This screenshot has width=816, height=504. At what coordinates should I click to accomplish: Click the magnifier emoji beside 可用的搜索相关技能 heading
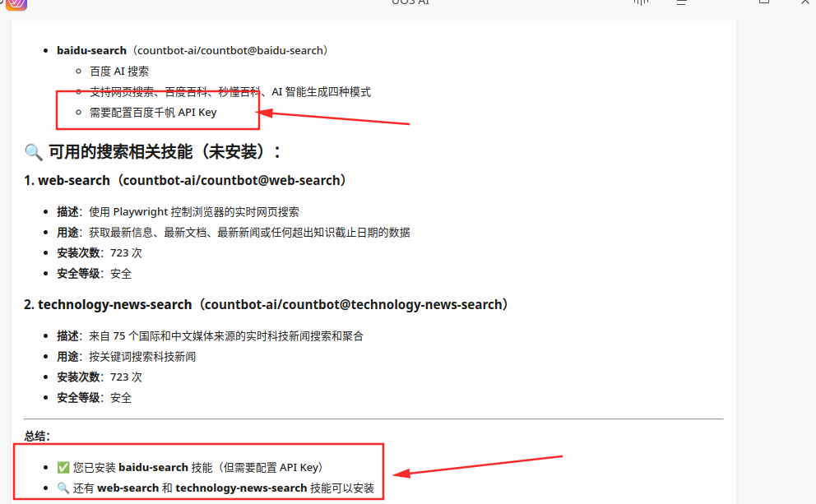coord(34,152)
